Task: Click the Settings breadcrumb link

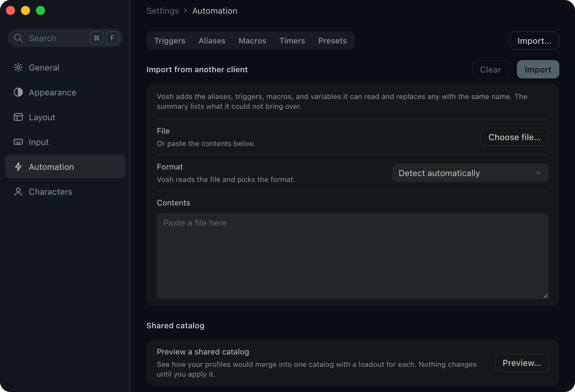Action: (x=162, y=11)
